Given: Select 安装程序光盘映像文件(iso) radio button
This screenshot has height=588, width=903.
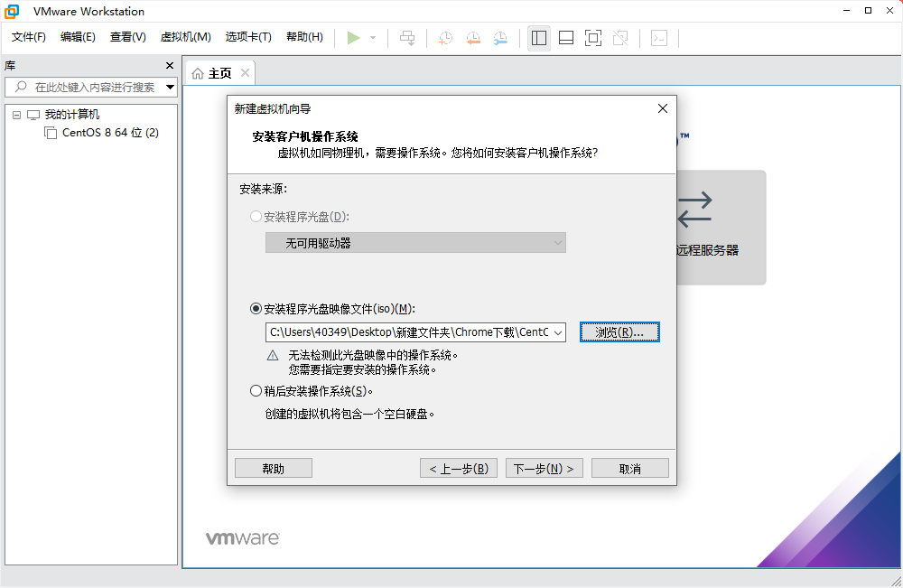Looking at the screenshot, I should 256,307.
